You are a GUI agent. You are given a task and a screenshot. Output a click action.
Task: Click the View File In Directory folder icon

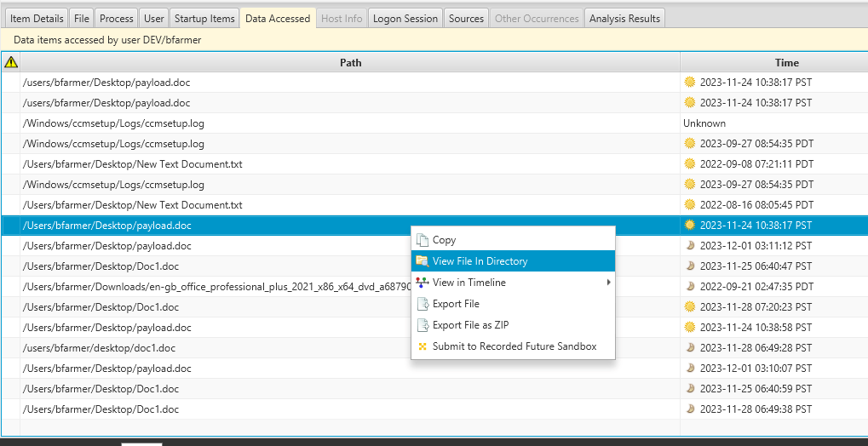coord(423,261)
